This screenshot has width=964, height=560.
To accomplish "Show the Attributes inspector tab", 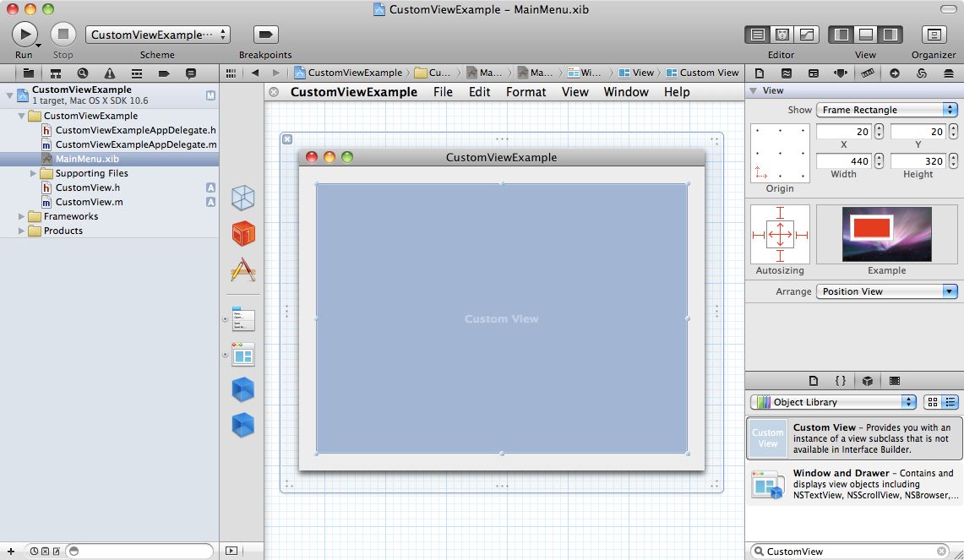I will point(840,73).
